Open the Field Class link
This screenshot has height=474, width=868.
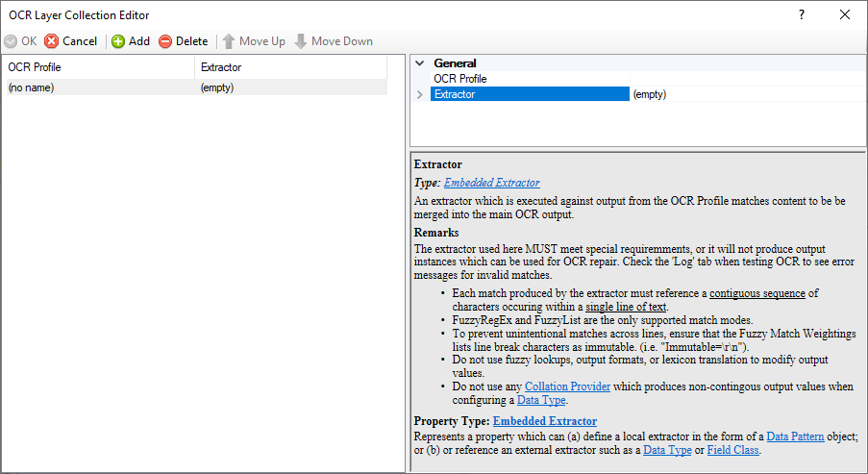(732, 450)
